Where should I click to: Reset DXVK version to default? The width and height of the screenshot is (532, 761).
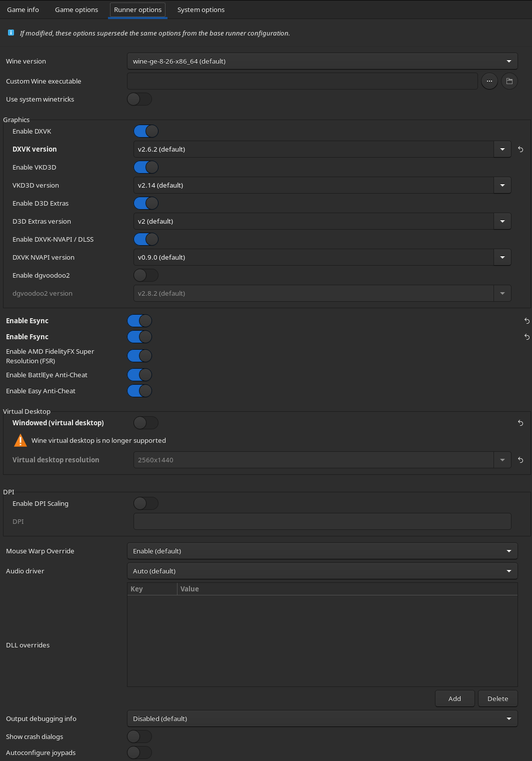pos(520,149)
